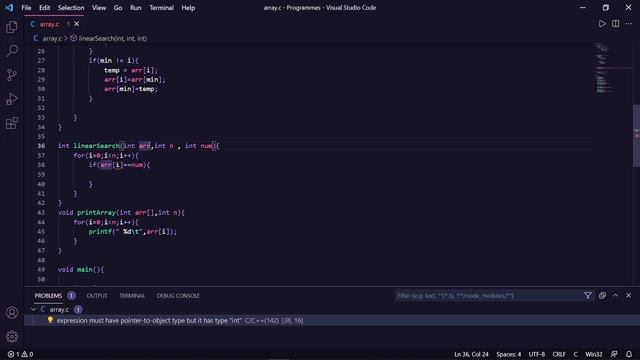Viewport: 640px width, 360px height.
Task: Open the Go menu
Action: click(118, 8)
